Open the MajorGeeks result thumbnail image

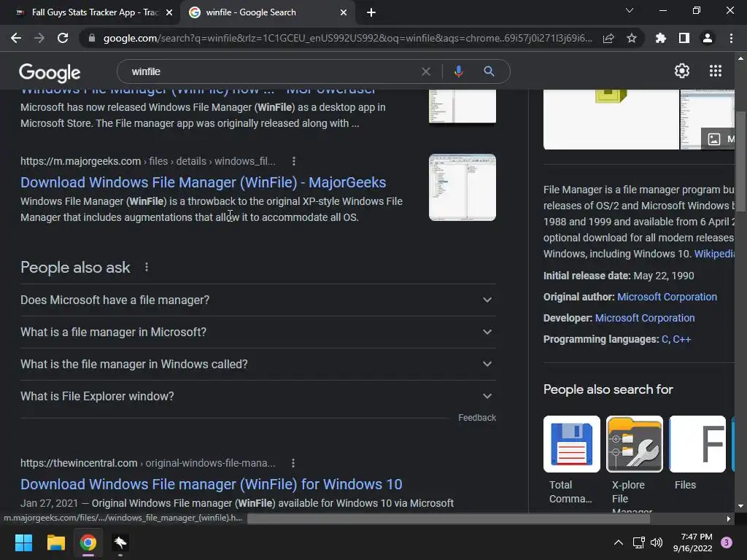[462, 187]
